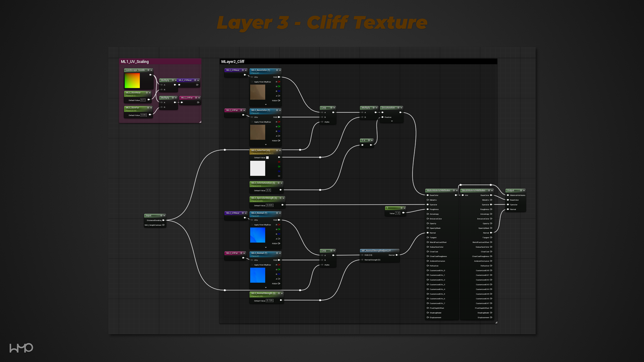Expand the ML2_ColorSaturation node chevron
Screen dimensions: 644x362
point(281,183)
